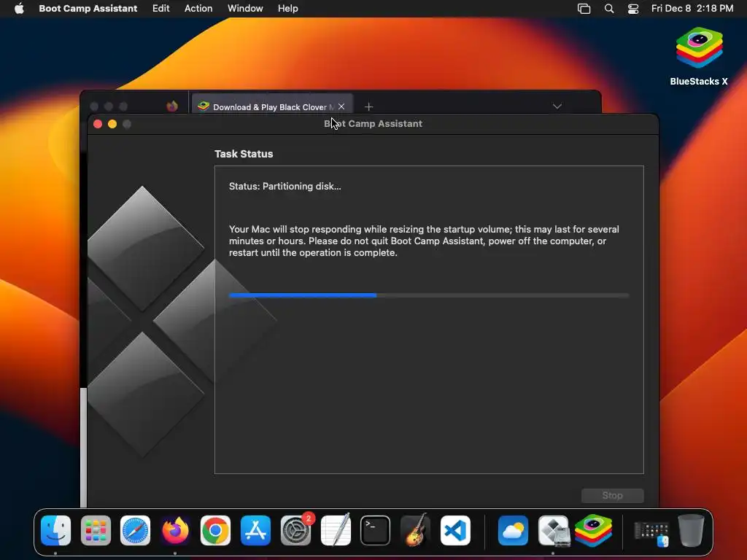Open BlueStacks X desktop shortcut

[x=699, y=56]
